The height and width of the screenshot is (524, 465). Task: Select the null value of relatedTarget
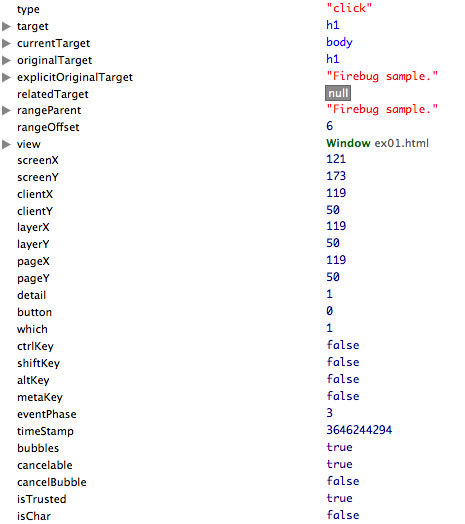(x=338, y=93)
